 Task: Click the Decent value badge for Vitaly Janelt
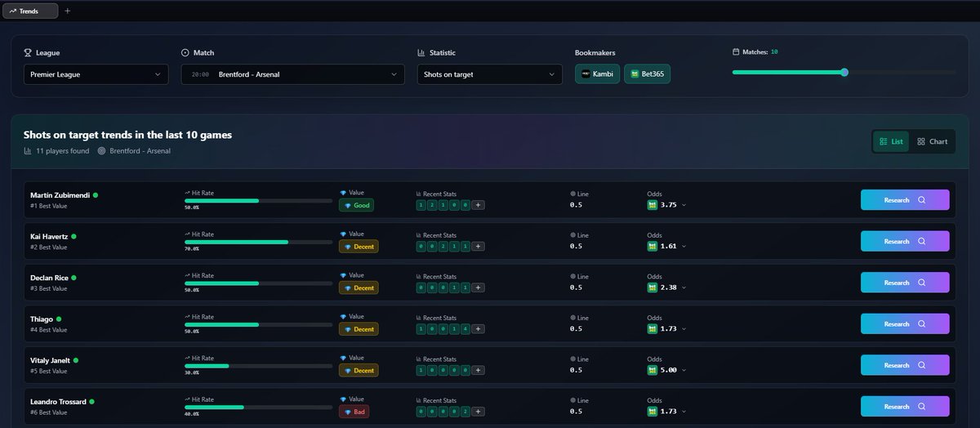tap(359, 370)
